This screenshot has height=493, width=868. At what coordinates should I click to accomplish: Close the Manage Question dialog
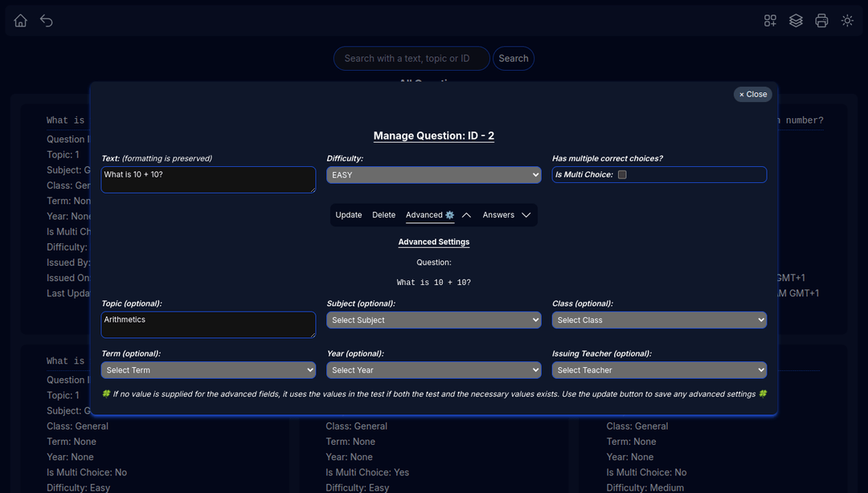point(753,95)
